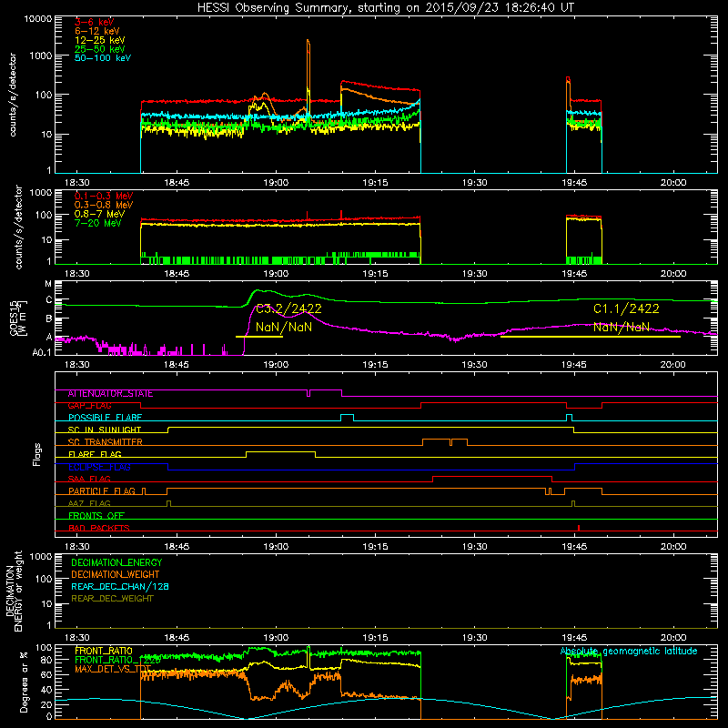Click the attenuator state dip near 19:05
The height and width of the screenshot is (728, 728).
tap(308, 393)
